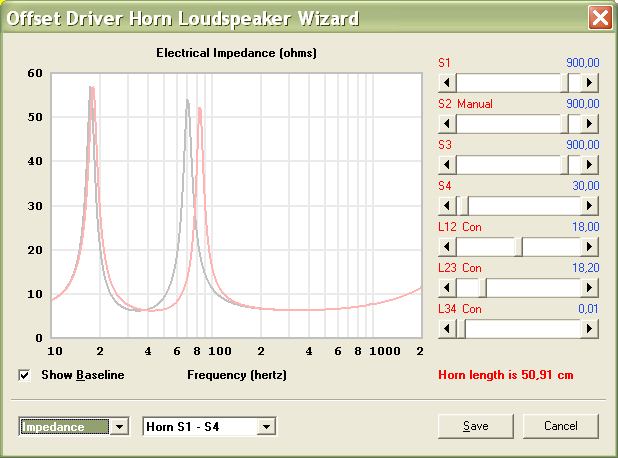Click the L12 slider left arrow
This screenshot has width=618, height=458.
(447, 247)
